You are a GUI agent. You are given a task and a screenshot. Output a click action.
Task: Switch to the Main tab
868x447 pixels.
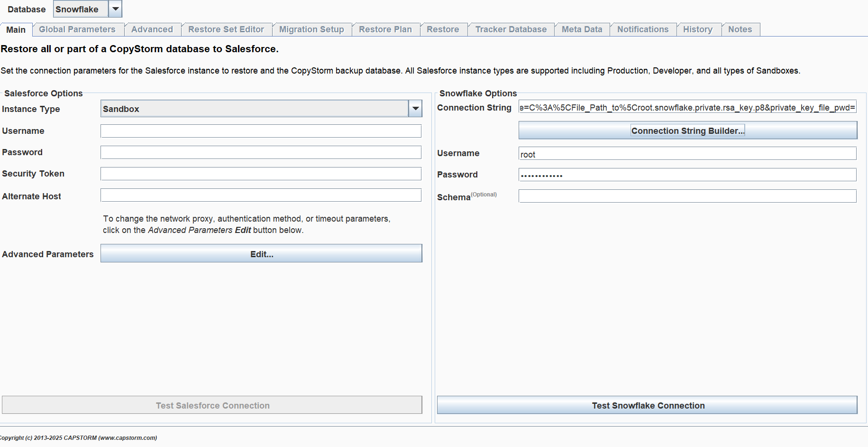pos(16,29)
